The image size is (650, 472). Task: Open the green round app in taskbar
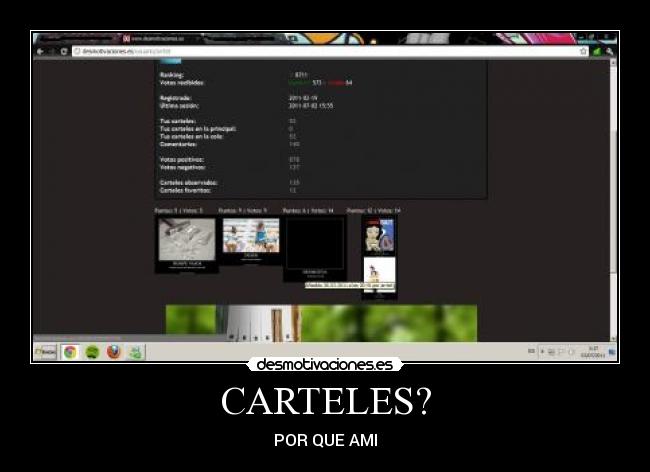(x=92, y=352)
